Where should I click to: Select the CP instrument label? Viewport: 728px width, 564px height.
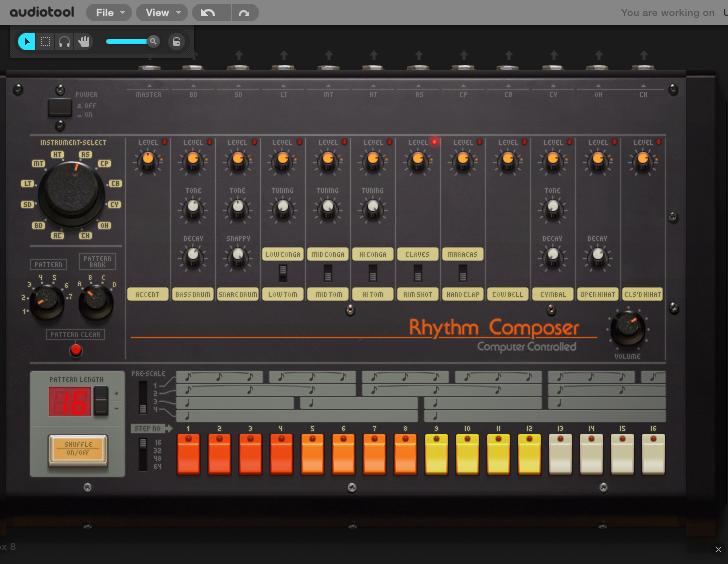[104, 163]
